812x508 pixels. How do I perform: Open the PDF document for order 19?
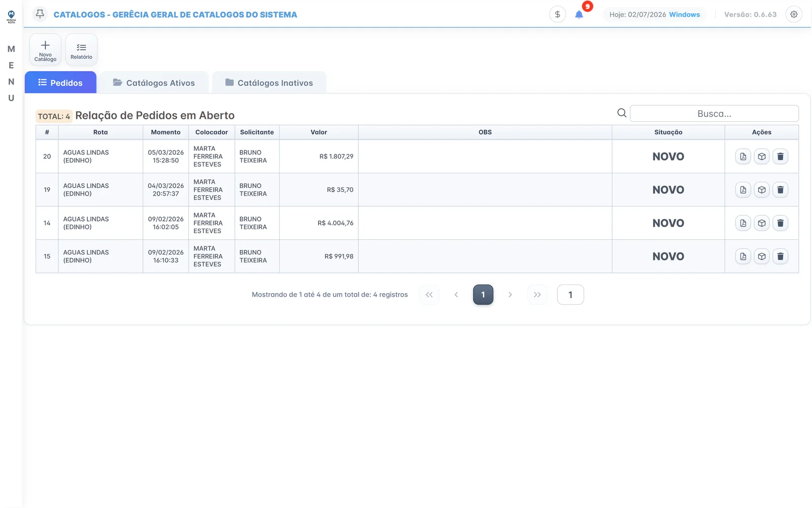(x=743, y=190)
